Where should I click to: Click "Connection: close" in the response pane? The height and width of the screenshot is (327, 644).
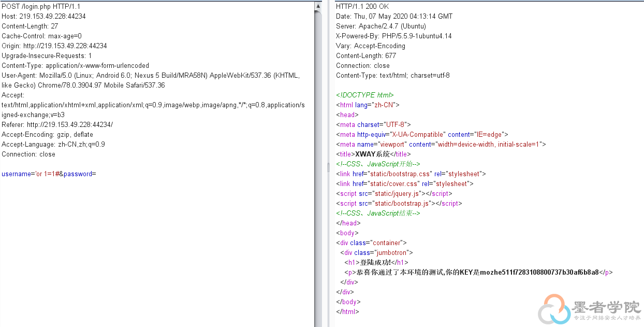[363, 65]
